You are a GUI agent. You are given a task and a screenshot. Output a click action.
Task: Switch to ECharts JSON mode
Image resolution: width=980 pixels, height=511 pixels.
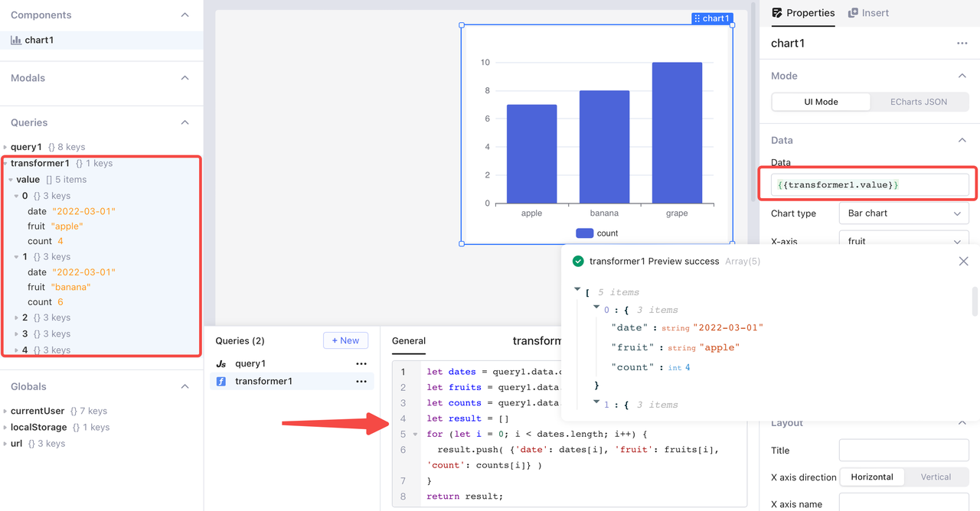[919, 102]
